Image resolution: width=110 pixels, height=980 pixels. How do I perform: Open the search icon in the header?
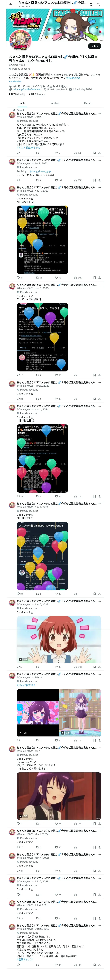click(98, 4)
